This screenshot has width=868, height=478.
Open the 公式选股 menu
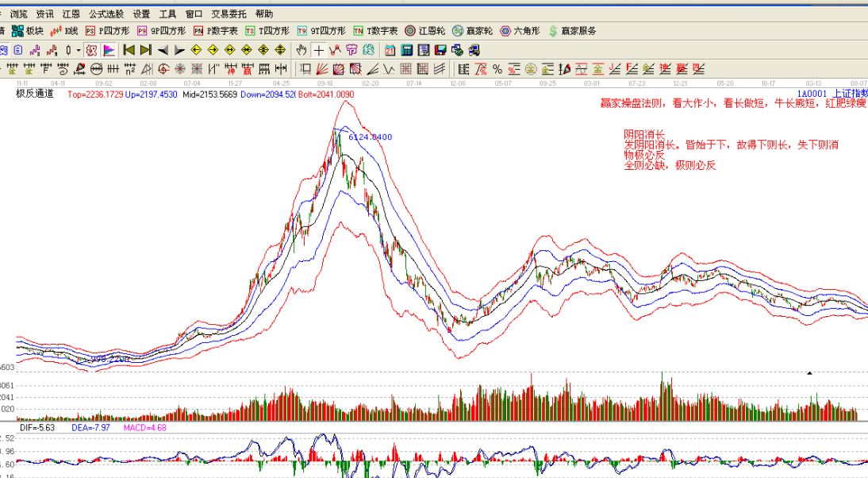click(x=106, y=13)
